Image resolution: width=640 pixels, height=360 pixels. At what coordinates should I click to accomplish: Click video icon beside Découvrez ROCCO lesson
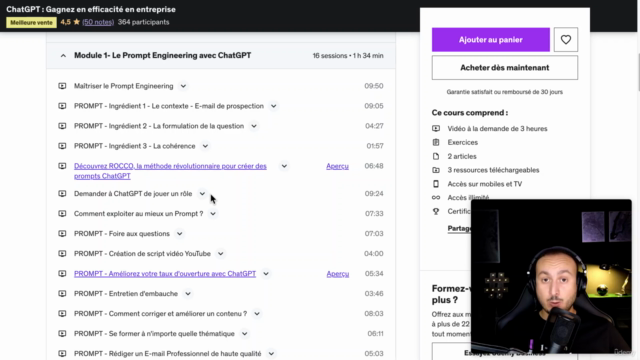pos(62,166)
